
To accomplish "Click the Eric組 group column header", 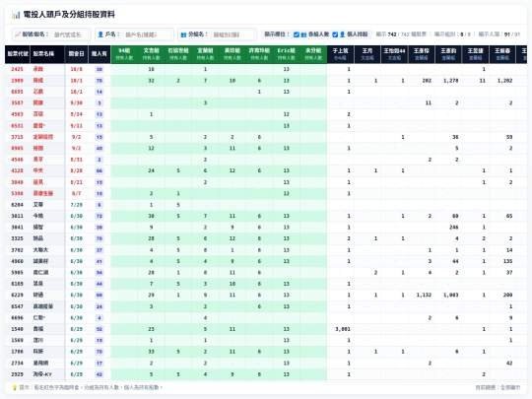I will pos(287,54).
